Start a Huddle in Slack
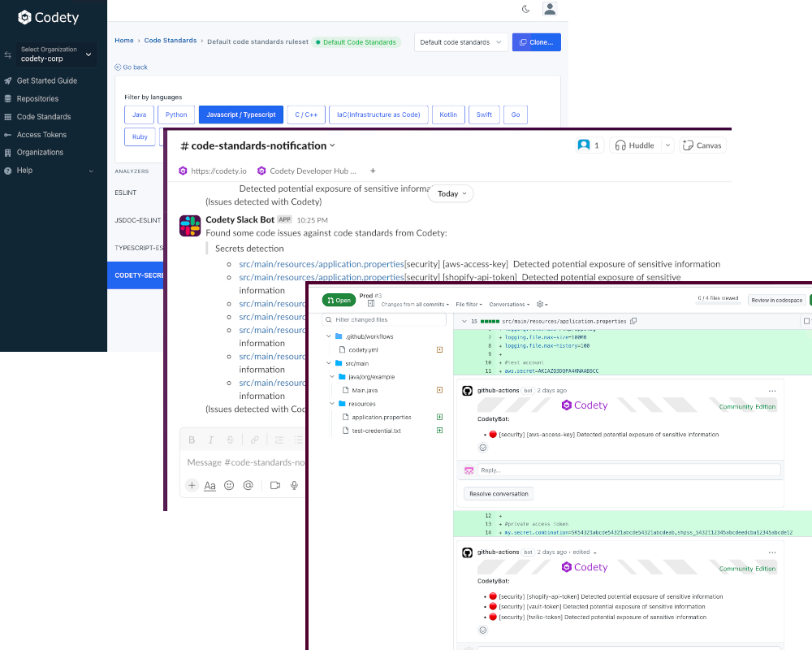 pyautogui.click(x=635, y=145)
